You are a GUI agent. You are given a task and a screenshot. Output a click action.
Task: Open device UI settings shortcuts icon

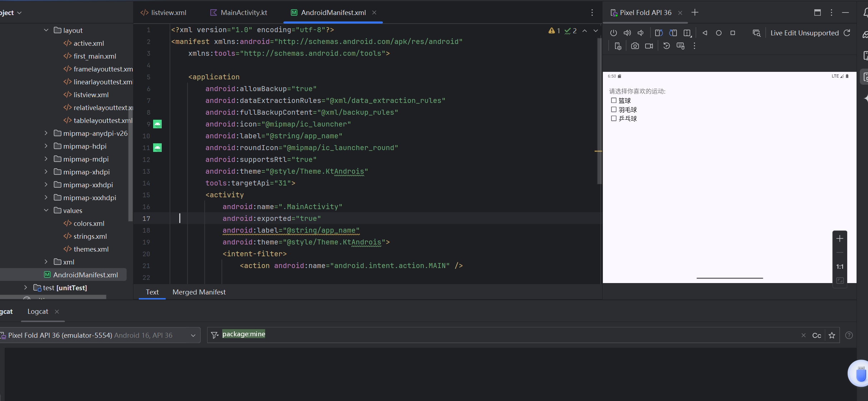coord(618,46)
